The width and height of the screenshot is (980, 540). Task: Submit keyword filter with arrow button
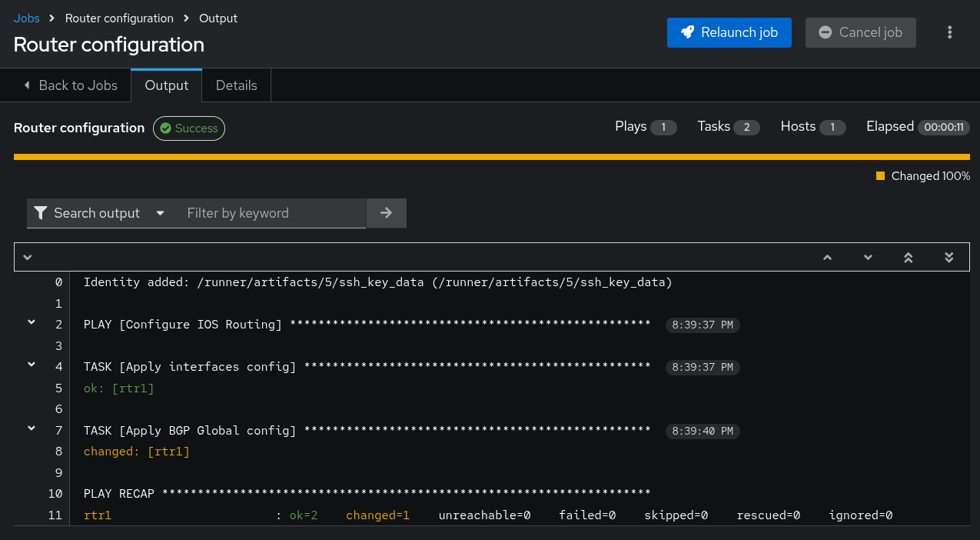(387, 213)
